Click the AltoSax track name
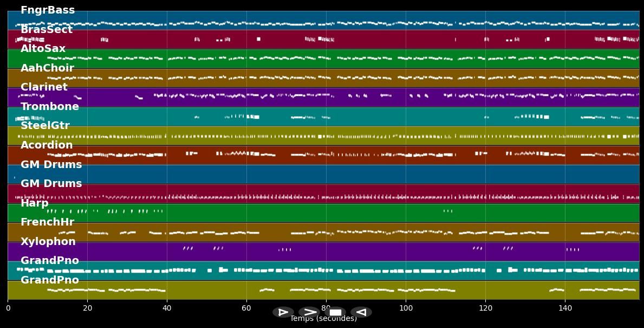Viewport: 644px width, 328px height. pos(43,49)
